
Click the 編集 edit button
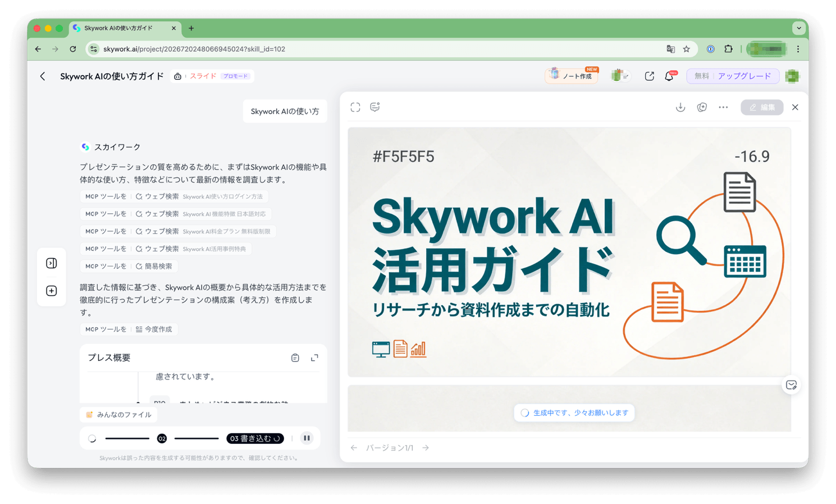click(x=761, y=107)
